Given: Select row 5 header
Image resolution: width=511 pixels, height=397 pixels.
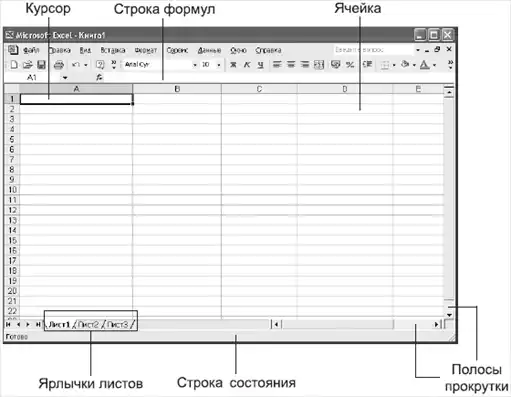Looking at the screenshot, I should coord(12,139).
